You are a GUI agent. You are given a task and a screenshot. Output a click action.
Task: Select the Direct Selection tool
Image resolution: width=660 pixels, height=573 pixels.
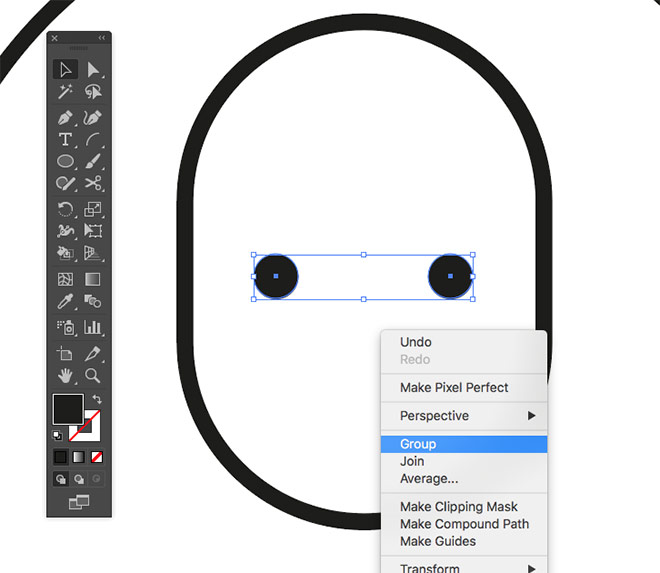(x=93, y=70)
